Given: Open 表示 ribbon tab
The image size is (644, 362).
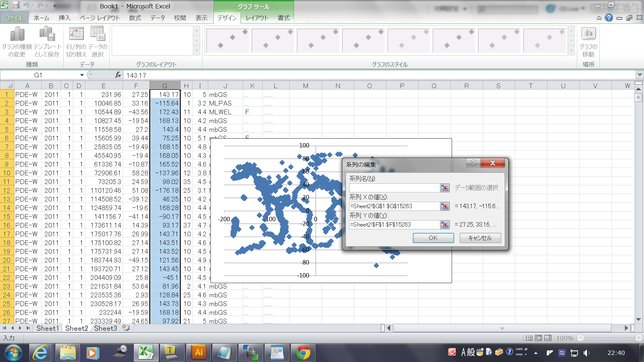Looking at the screenshot, I should click(x=202, y=18).
